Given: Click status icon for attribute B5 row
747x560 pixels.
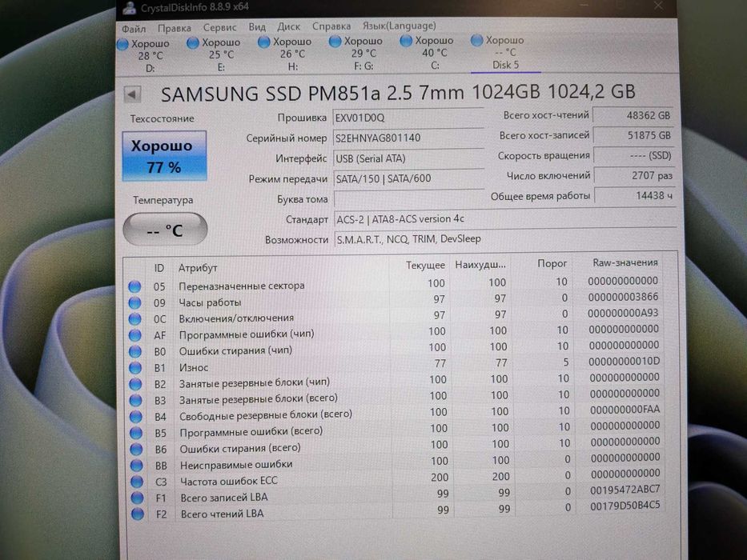Looking at the screenshot, I should click(x=136, y=433).
